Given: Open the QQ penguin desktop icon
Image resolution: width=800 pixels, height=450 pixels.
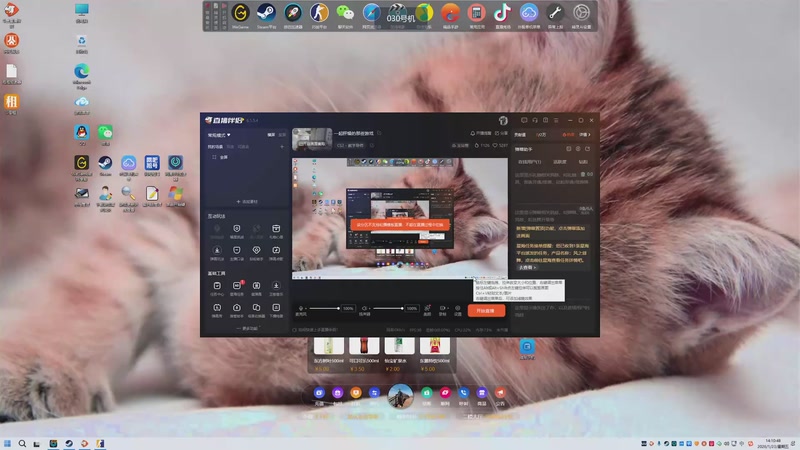Looking at the screenshot, I should point(82,135).
